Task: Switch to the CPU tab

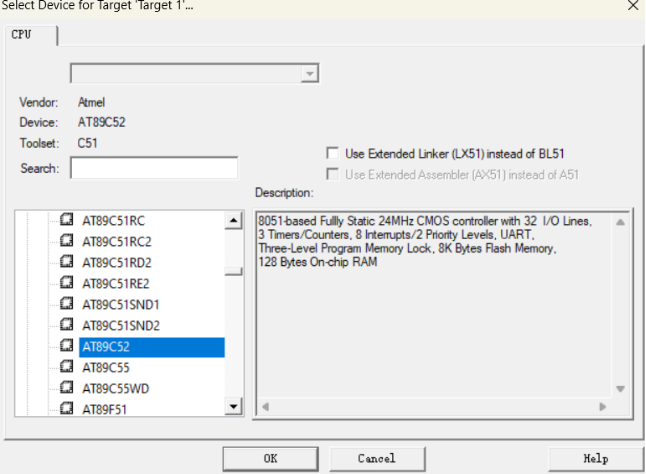Action: tap(30, 35)
